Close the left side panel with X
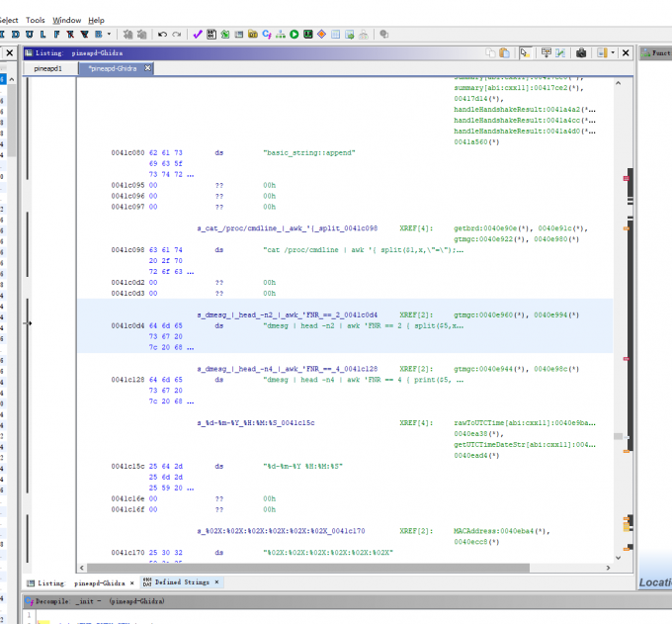Screen dimensions: 672x624 [10, 52]
